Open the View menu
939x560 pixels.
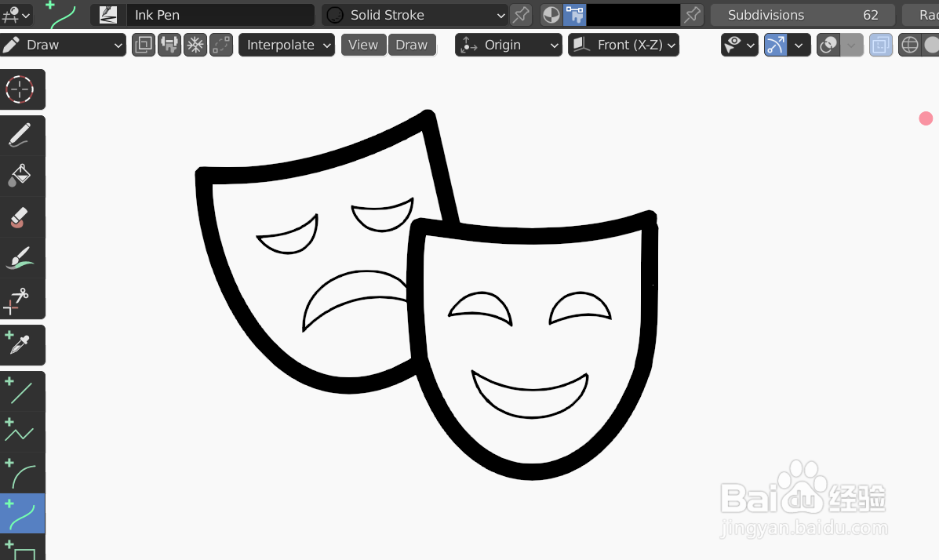(x=363, y=45)
